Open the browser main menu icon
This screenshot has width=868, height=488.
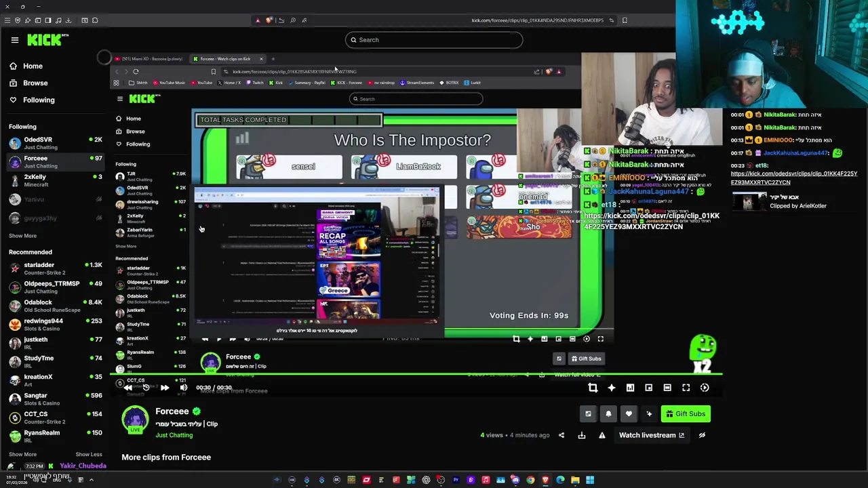[7, 20]
